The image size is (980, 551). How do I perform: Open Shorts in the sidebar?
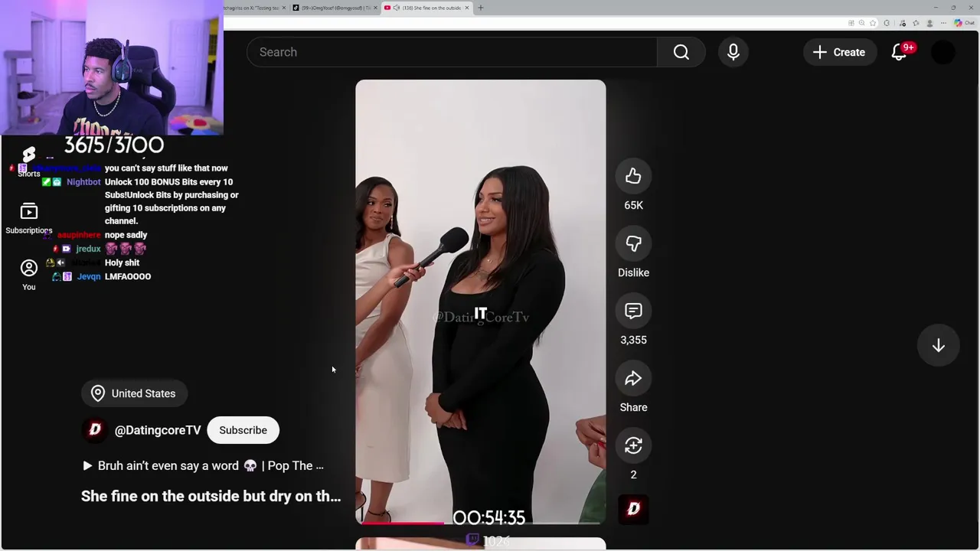pos(28,161)
